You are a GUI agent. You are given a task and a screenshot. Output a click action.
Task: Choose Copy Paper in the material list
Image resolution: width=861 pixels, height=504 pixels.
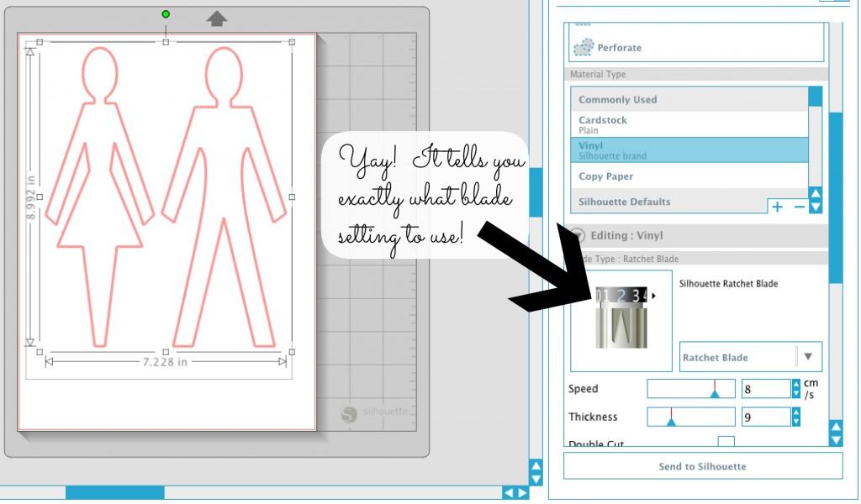pyautogui.click(x=689, y=176)
